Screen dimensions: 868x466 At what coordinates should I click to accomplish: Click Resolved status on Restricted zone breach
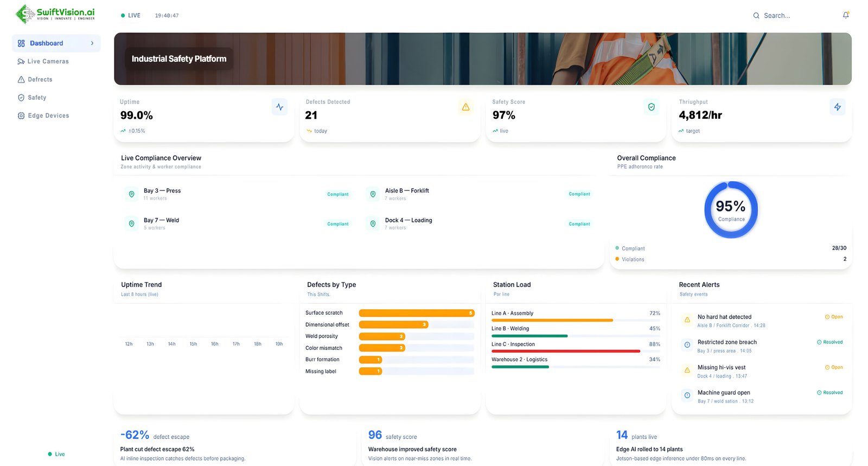coord(830,342)
